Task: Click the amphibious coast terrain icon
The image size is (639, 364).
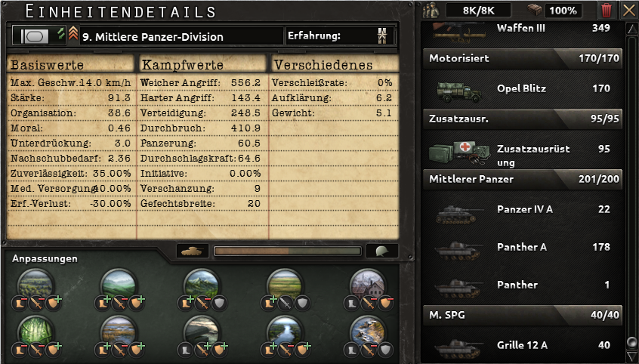Action: [368, 331]
